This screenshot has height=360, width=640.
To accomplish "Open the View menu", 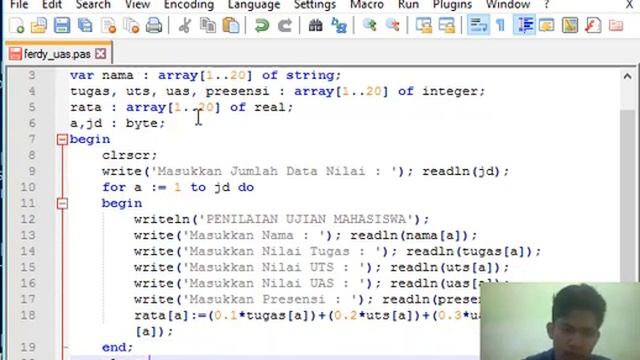I will coord(137,5).
